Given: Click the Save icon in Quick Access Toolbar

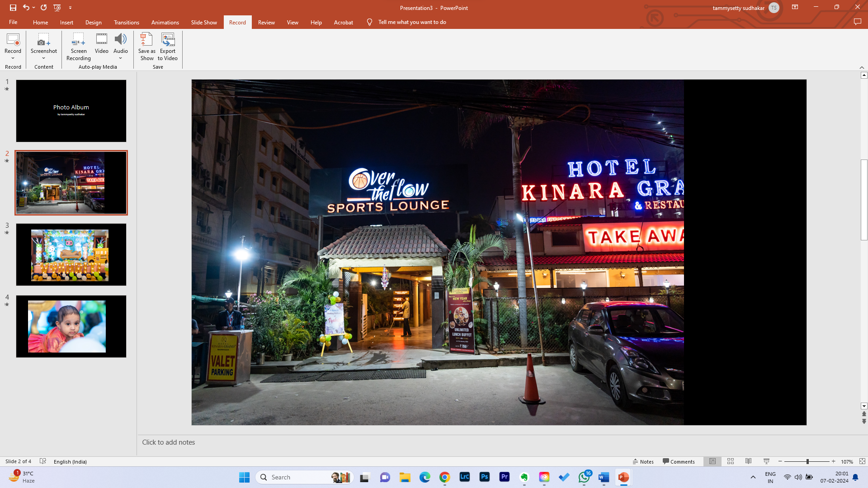Looking at the screenshot, I should coord(13,8).
